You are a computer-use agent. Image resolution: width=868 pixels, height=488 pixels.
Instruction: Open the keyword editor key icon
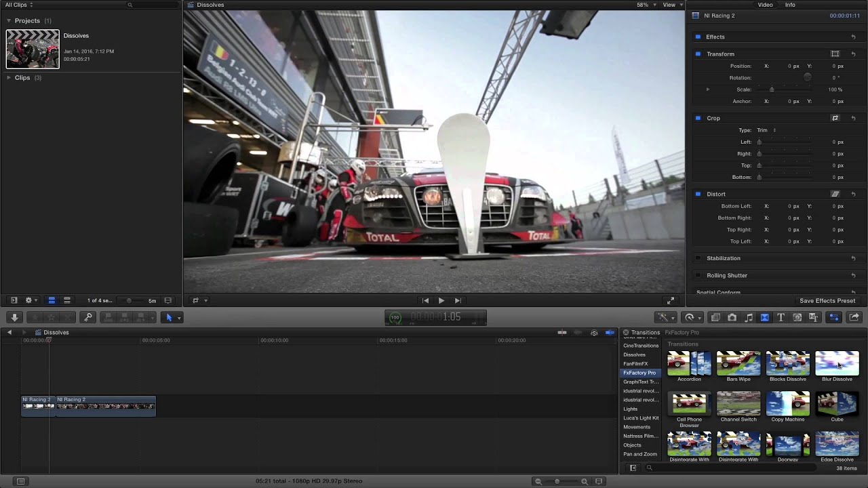tap(88, 317)
